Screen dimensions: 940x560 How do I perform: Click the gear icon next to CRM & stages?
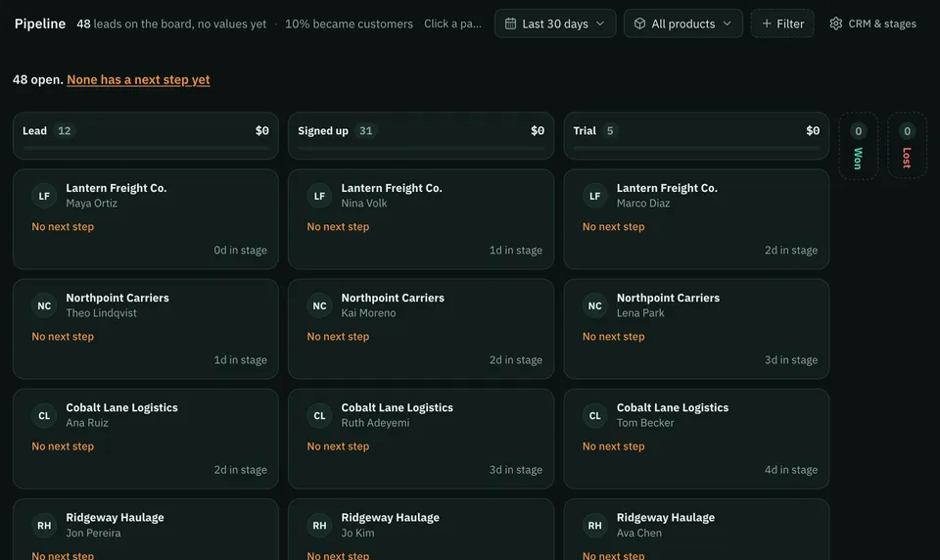click(835, 23)
